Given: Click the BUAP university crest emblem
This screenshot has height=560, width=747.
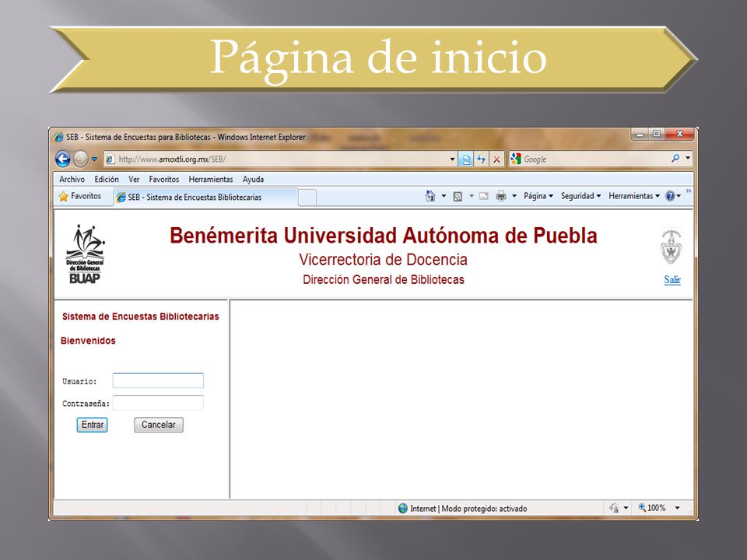Looking at the screenshot, I should click(x=672, y=247).
